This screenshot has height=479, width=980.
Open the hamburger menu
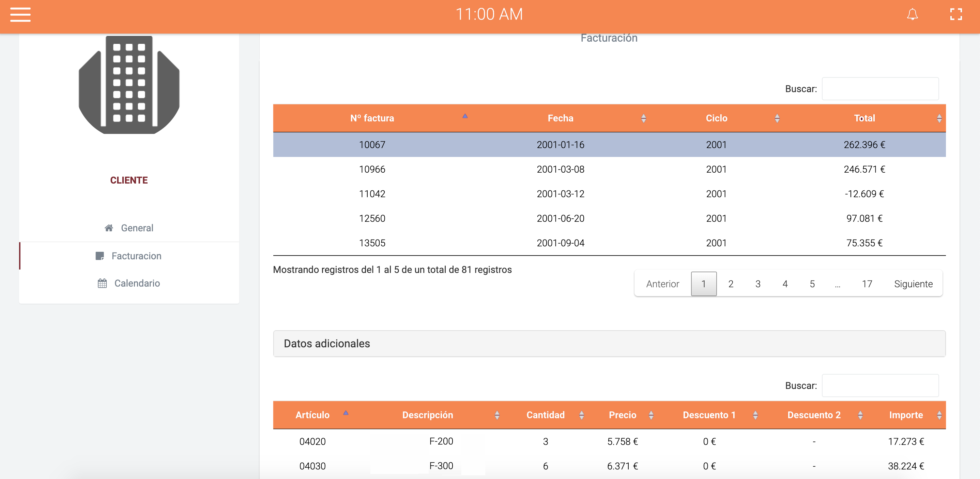20,14
